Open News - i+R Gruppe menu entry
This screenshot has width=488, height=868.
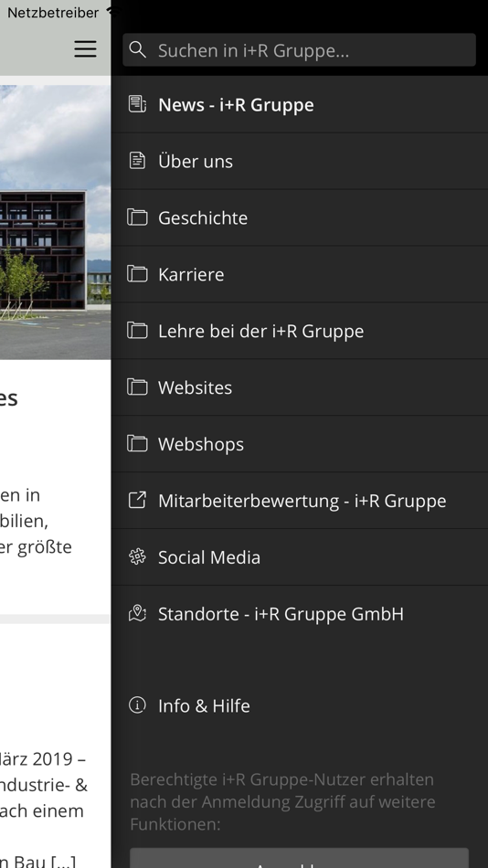(x=300, y=105)
